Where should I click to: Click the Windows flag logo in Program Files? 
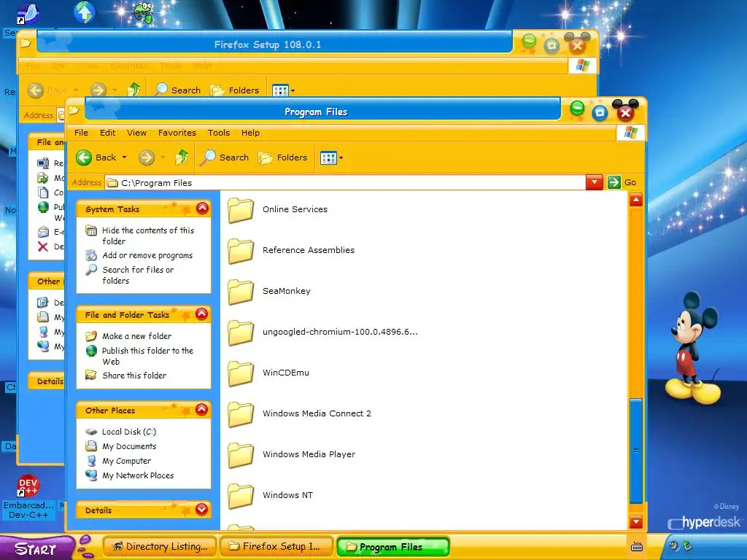630,133
